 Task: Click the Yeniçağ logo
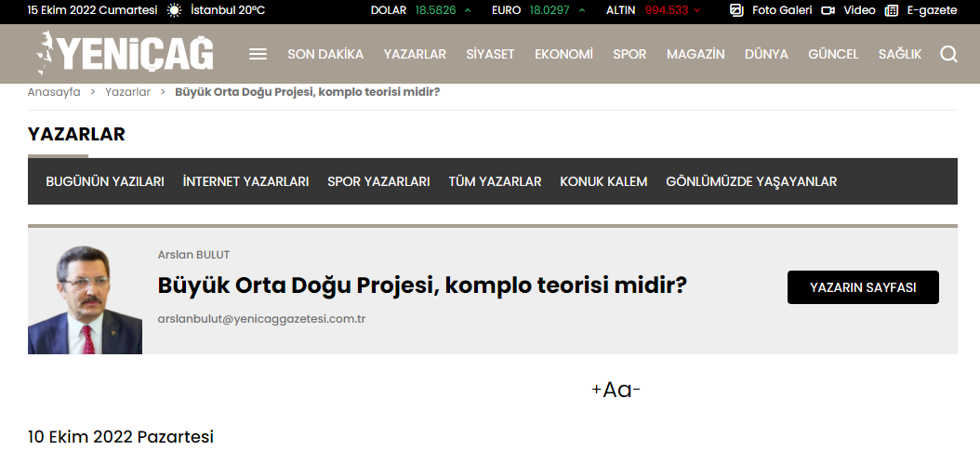125,53
